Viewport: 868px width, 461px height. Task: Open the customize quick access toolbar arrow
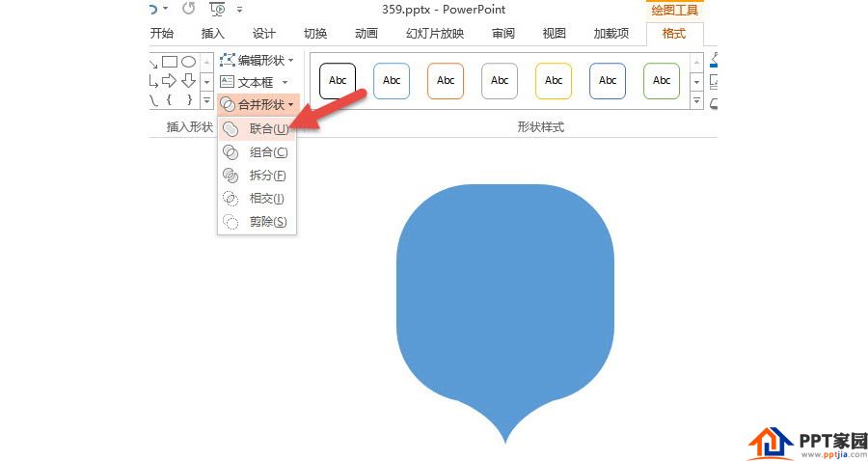pos(240,10)
